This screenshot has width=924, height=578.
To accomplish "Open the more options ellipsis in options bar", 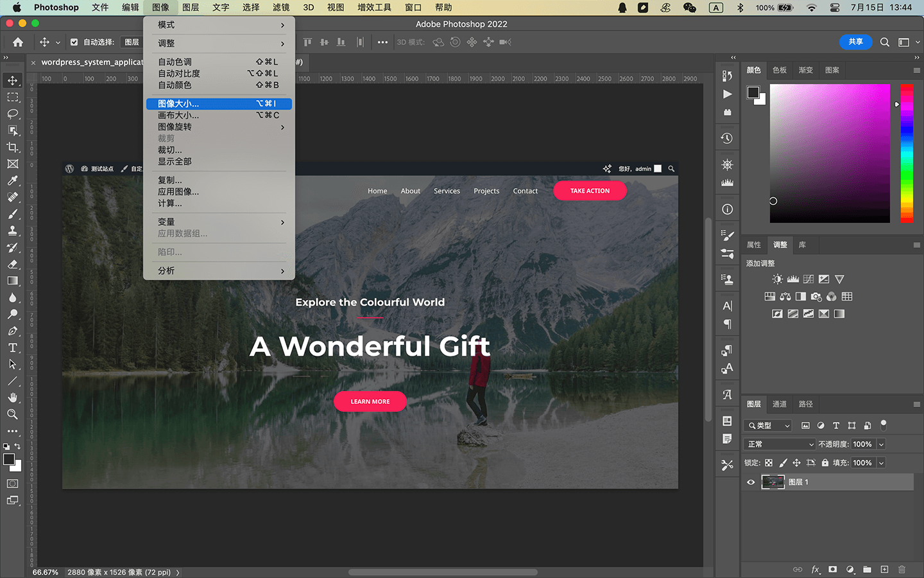I will pyautogui.click(x=382, y=42).
